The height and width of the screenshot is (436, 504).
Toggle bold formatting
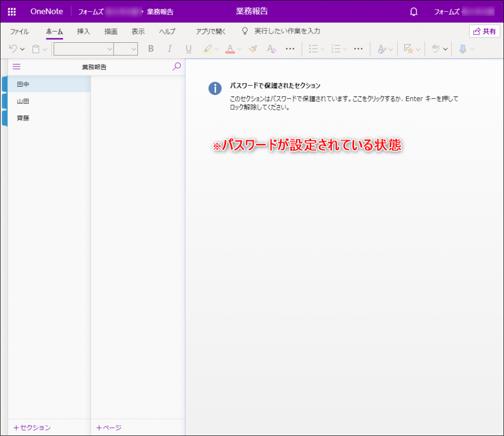coord(151,49)
